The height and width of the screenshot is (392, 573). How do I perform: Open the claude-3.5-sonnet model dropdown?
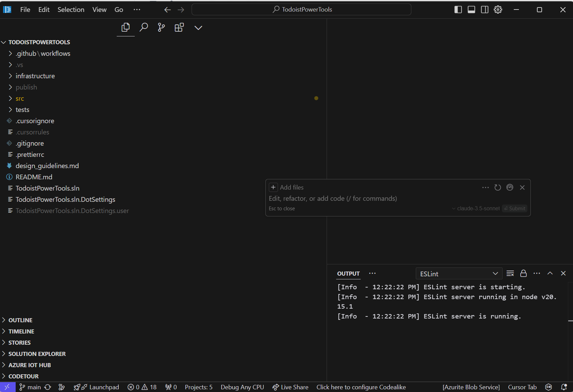pyautogui.click(x=476, y=209)
